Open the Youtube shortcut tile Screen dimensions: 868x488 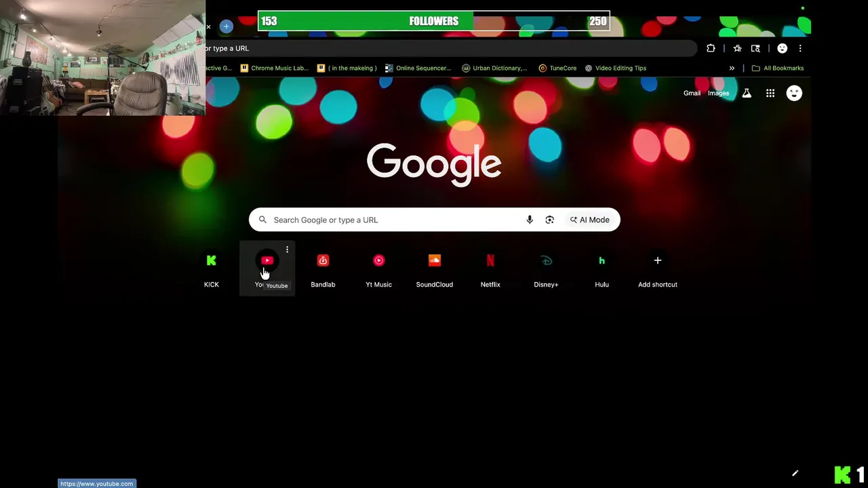click(267, 268)
